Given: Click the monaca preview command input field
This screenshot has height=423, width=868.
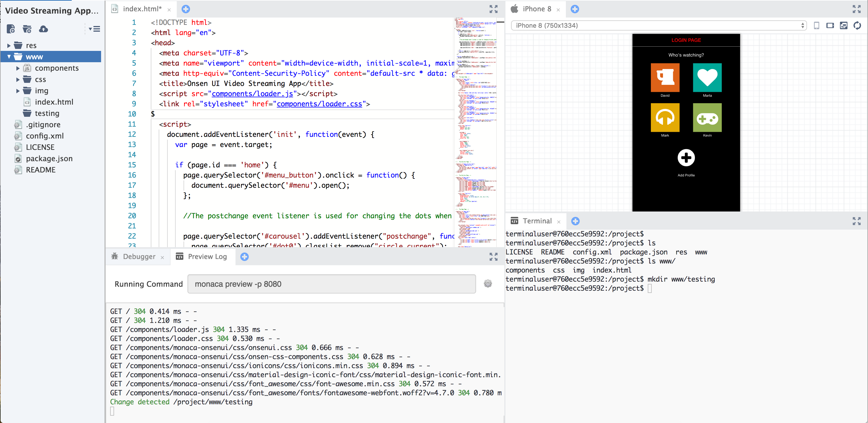Looking at the screenshot, I should 331,284.
